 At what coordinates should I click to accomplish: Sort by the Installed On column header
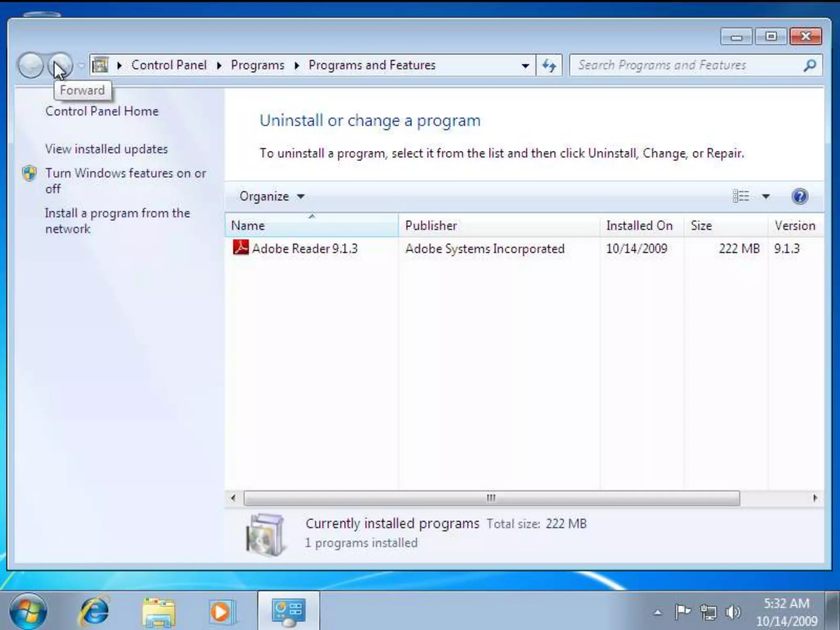(642, 225)
